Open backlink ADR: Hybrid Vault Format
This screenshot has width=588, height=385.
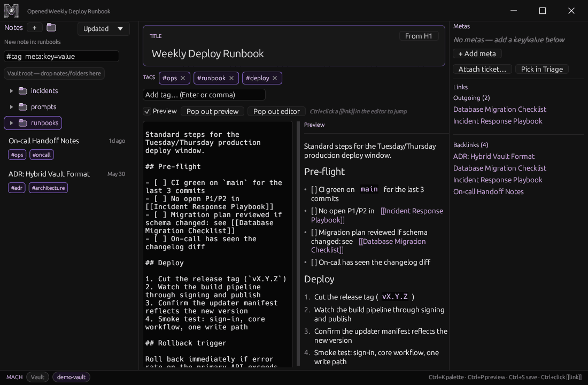coord(493,156)
